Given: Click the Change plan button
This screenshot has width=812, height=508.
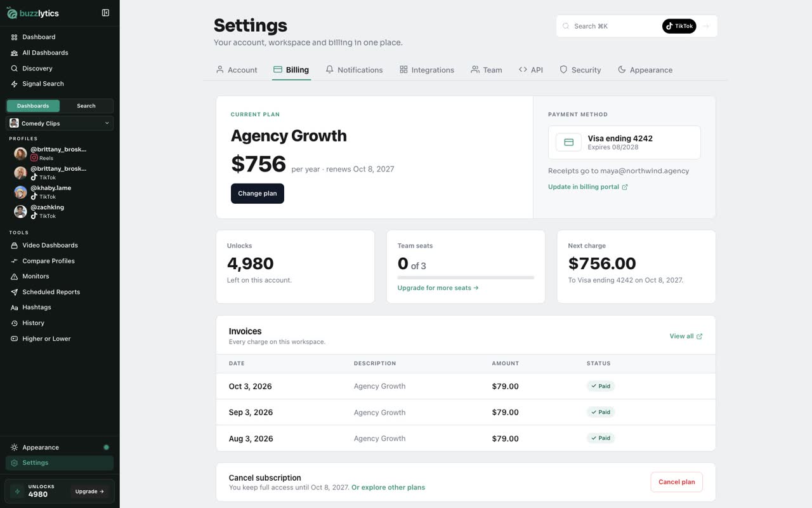Looking at the screenshot, I should tap(258, 194).
